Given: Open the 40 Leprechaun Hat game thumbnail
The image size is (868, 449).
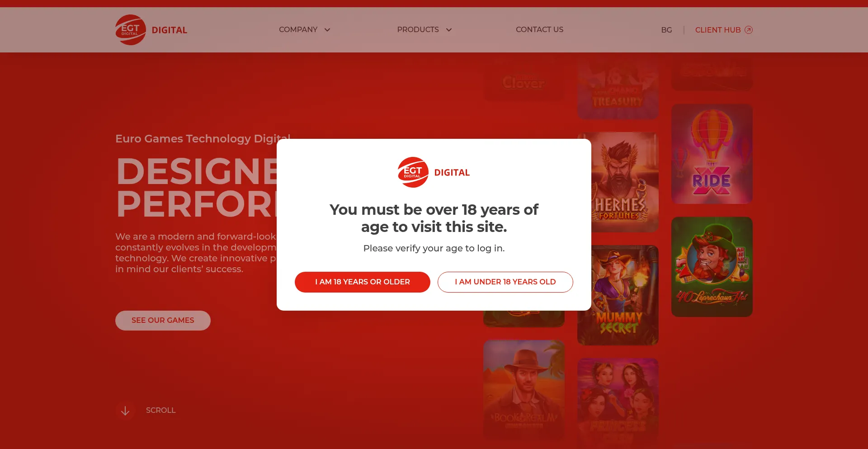Looking at the screenshot, I should (712, 267).
